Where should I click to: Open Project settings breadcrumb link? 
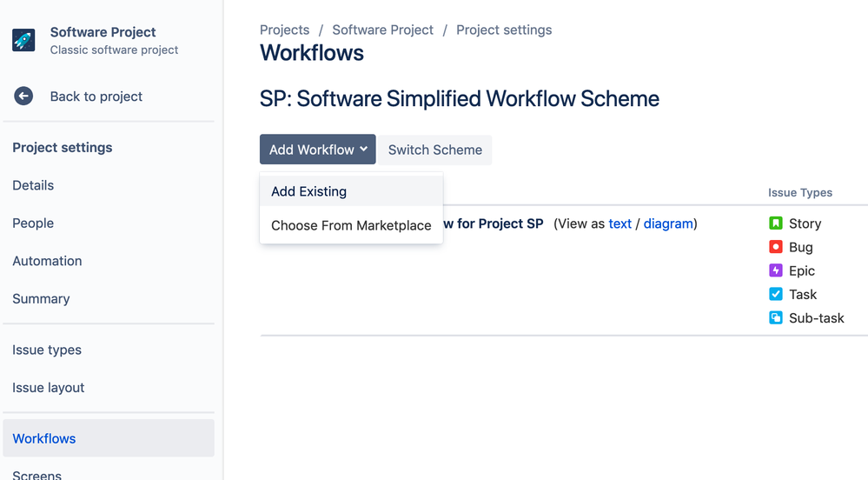pos(504,30)
